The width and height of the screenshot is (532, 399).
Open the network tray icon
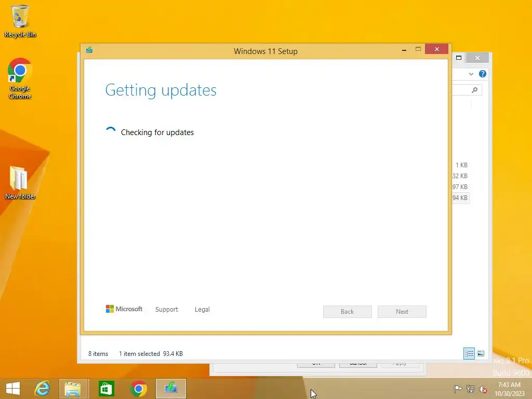471,389
